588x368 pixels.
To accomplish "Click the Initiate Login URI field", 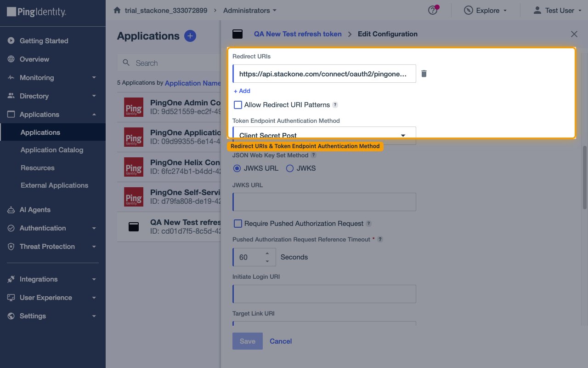I will (x=324, y=293).
